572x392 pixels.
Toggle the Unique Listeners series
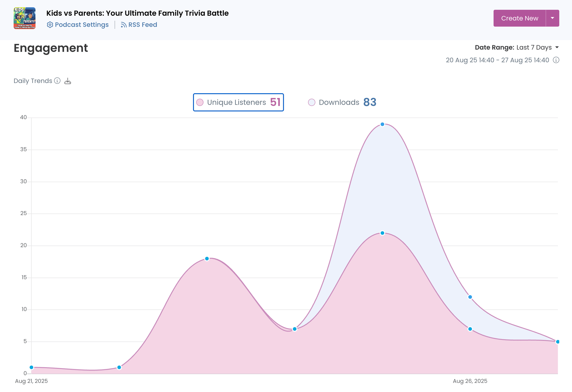236,103
